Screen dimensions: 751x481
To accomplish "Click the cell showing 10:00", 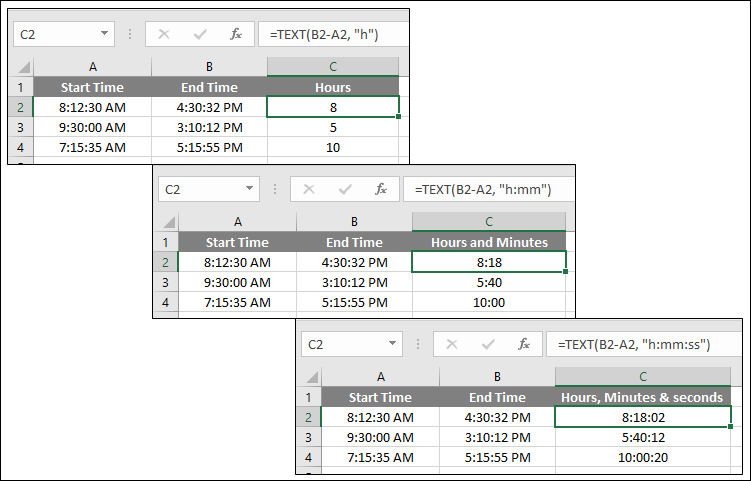I will click(489, 302).
